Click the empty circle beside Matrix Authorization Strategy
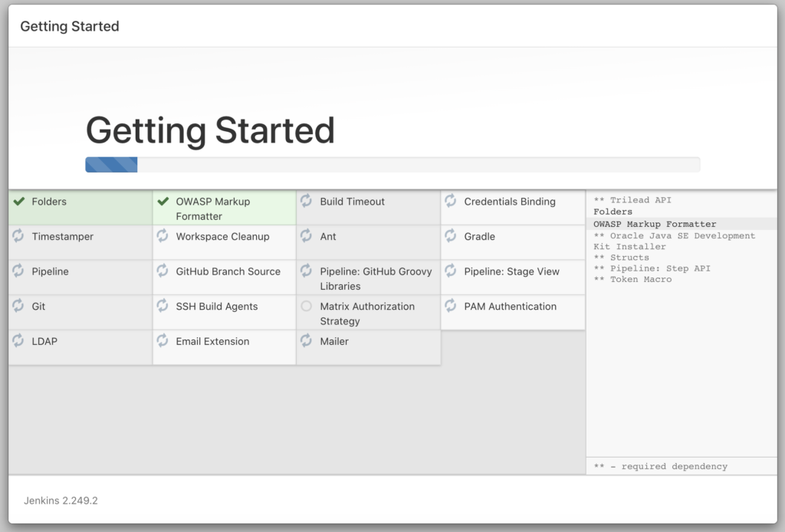 pos(307,306)
